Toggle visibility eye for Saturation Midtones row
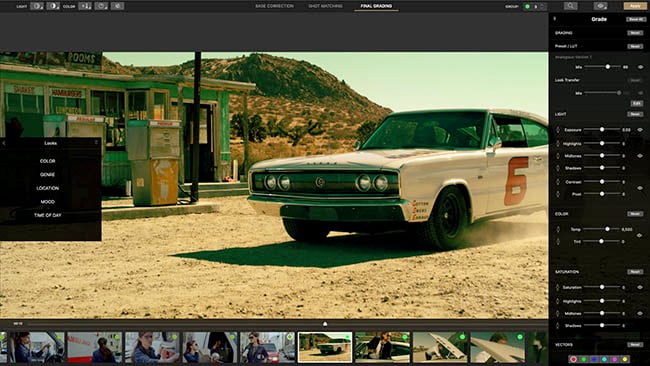650x366 pixels. coord(640,313)
